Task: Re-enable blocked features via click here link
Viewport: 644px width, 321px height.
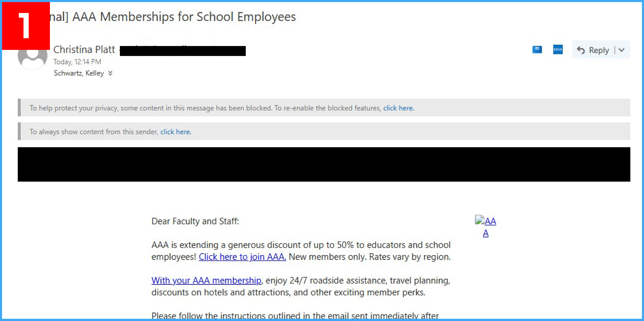Action: [398, 108]
